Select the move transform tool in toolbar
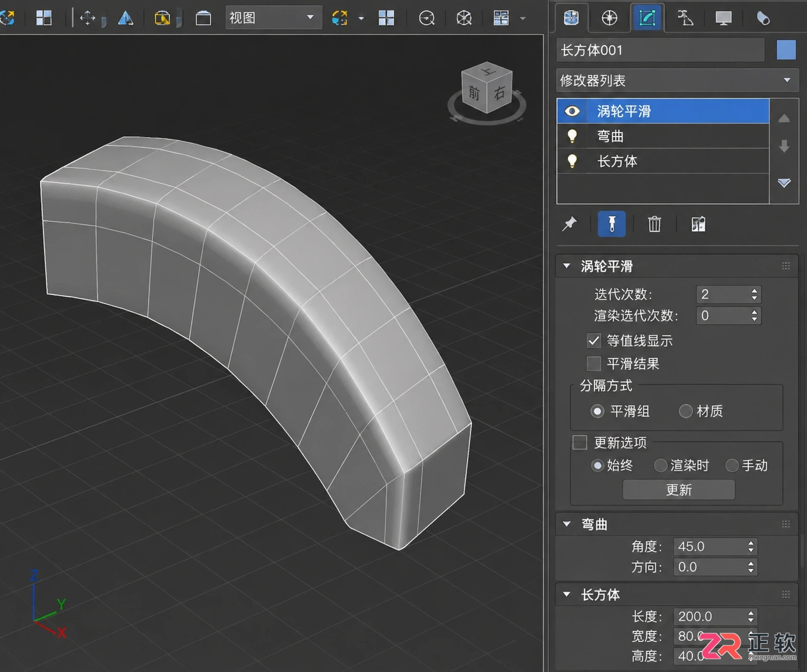The image size is (807, 672). point(88,18)
